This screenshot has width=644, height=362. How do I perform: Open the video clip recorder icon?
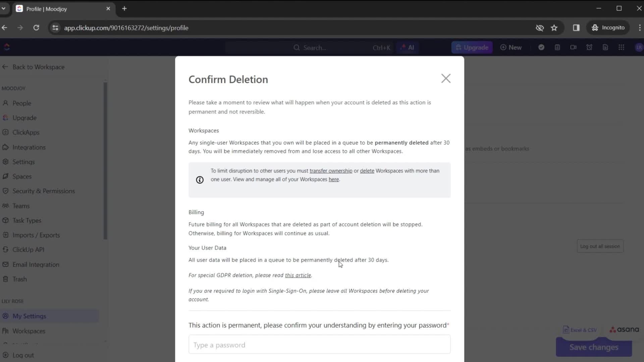pyautogui.click(x=573, y=48)
